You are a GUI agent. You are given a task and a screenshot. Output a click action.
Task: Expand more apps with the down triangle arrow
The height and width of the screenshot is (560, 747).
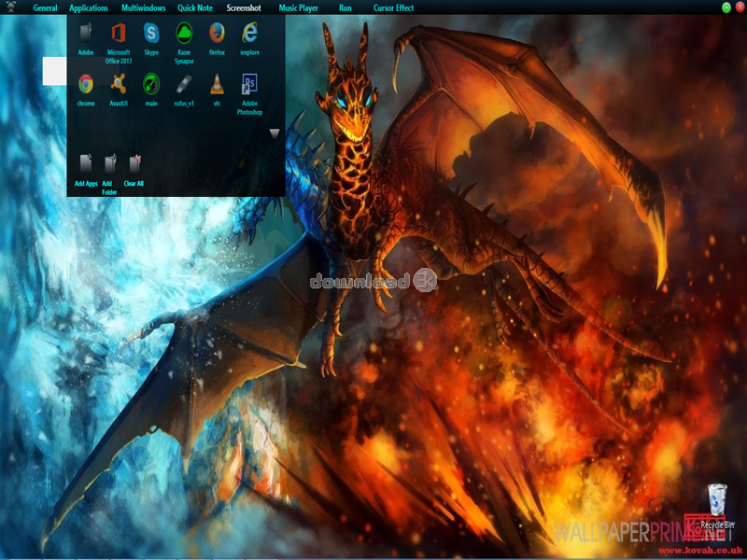click(275, 133)
